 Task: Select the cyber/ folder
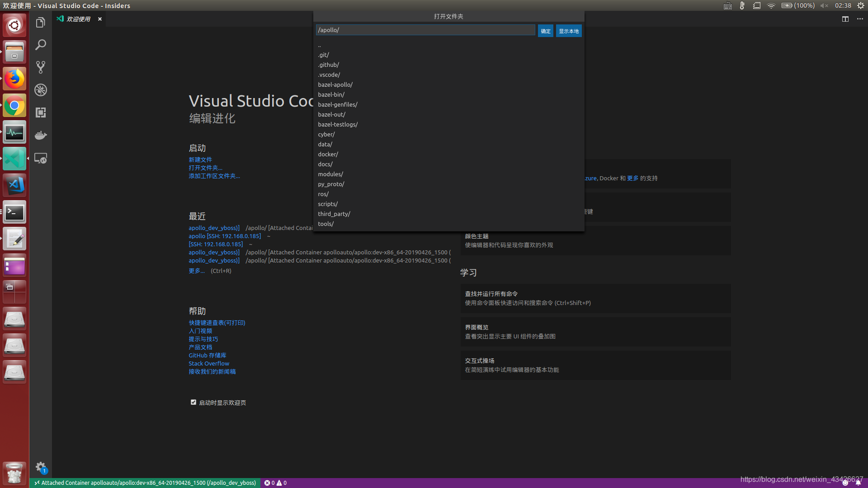[449, 135]
